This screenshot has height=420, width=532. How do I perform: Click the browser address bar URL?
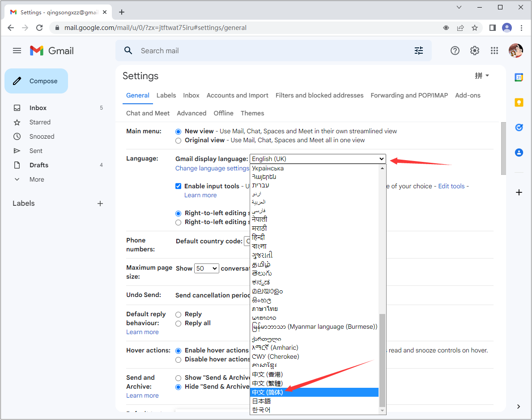(x=155, y=28)
